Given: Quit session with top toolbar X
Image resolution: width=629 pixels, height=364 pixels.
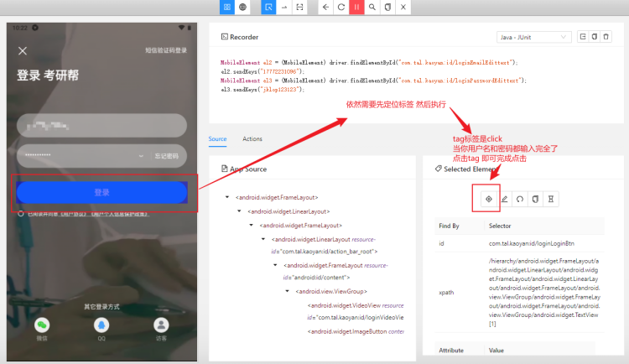Looking at the screenshot, I should (403, 7).
